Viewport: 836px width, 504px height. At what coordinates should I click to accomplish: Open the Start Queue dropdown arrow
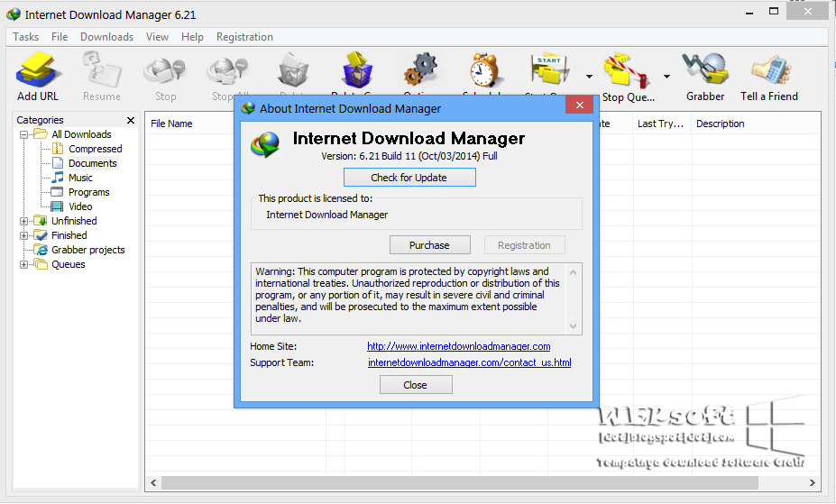click(589, 76)
